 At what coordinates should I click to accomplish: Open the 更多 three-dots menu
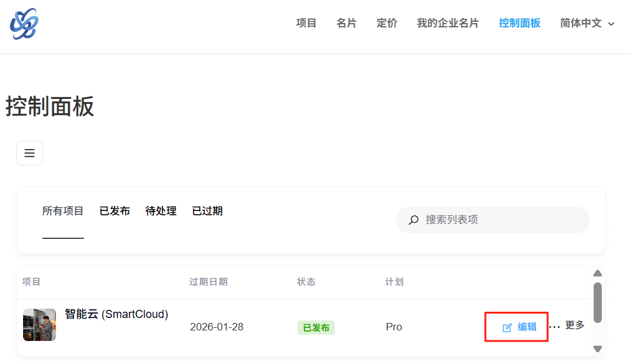(554, 326)
